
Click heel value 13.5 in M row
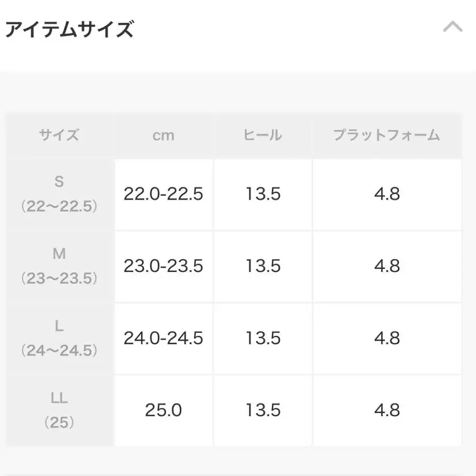coord(263,266)
